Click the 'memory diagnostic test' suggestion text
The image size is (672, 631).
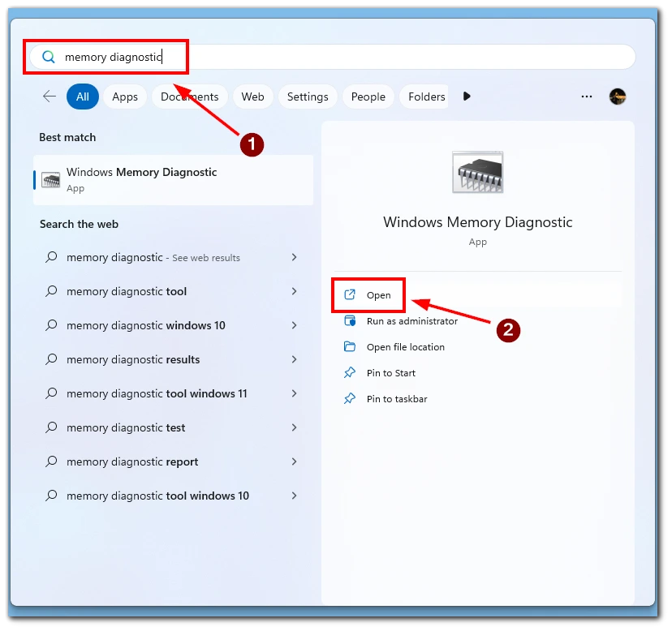pyautogui.click(x=126, y=427)
